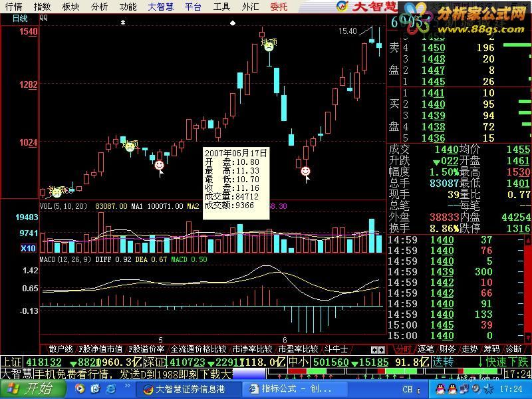Click the trade list scrollbar up arrow
The height and width of the screenshot is (399, 532).
tap(528, 240)
